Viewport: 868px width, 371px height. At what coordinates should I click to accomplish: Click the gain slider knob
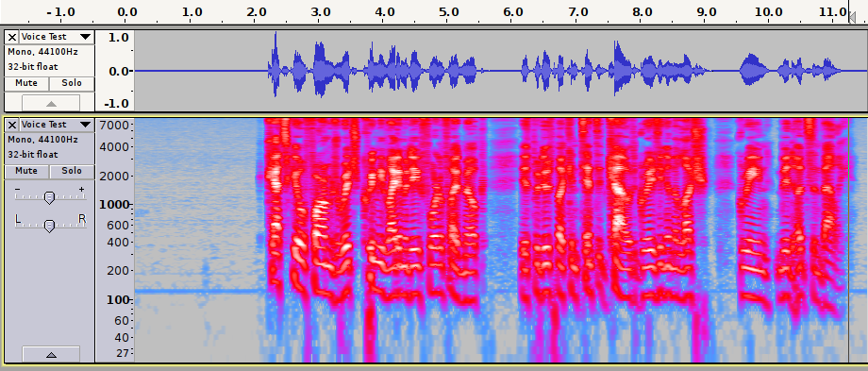coord(49,197)
